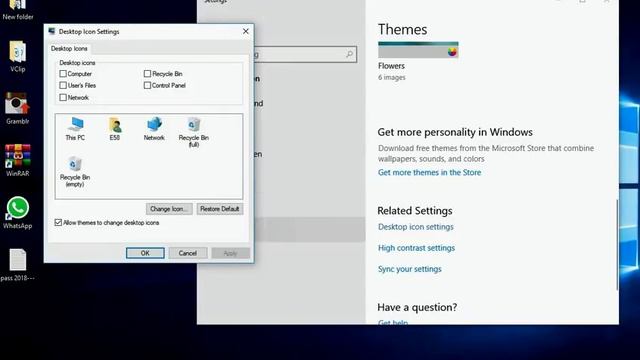
Task: Click the '6 images' text under Flowers
Action: (x=391, y=78)
